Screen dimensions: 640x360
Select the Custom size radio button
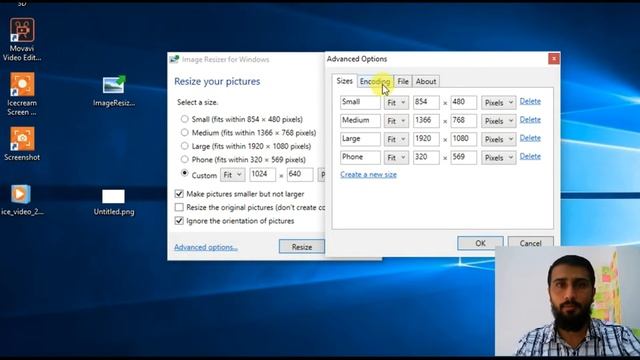coord(184,173)
